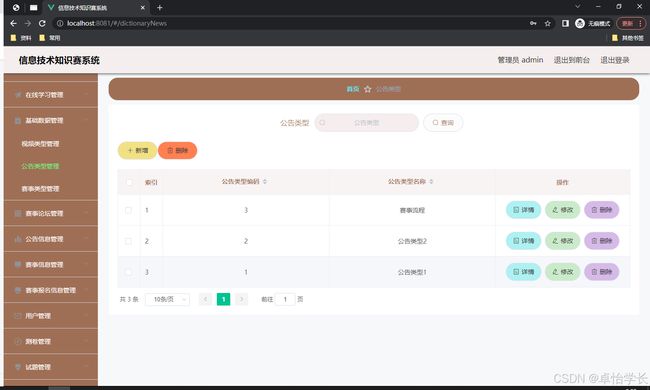Expand 在线学习管理 sidebar menu
This screenshot has width=650, height=390.
(x=51, y=95)
